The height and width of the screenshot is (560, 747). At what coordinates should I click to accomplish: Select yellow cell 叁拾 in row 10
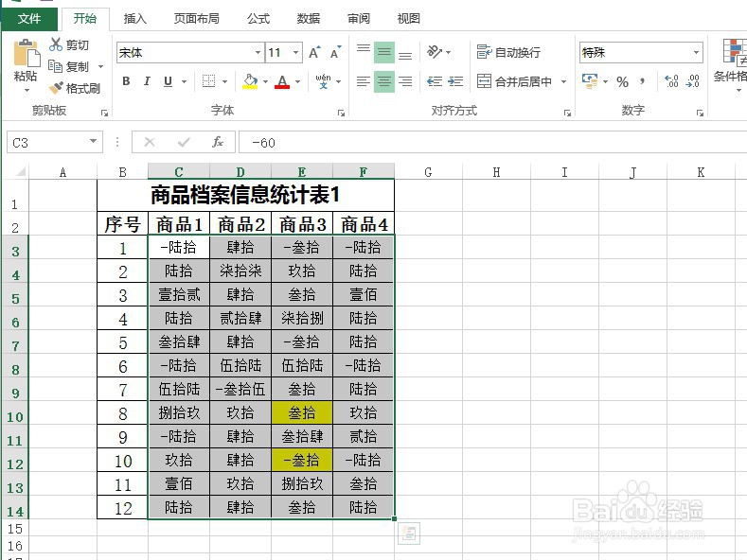pyautogui.click(x=302, y=412)
